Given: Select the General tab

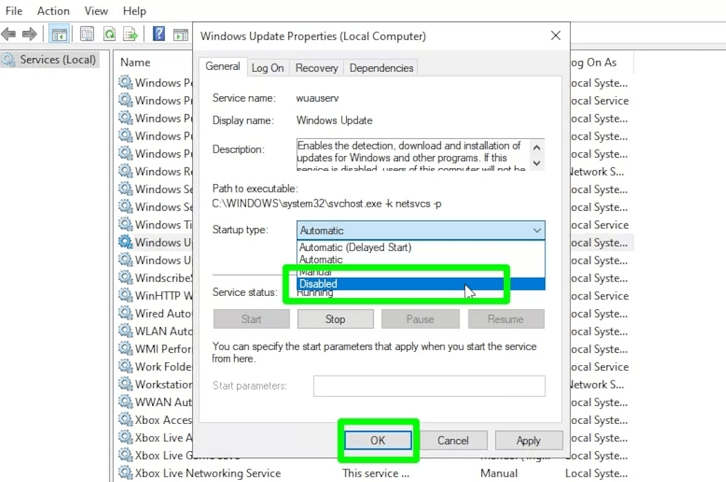Looking at the screenshot, I should [223, 67].
